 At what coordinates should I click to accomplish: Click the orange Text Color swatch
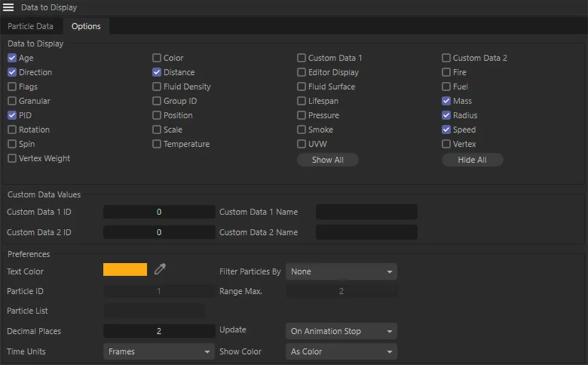125,270
